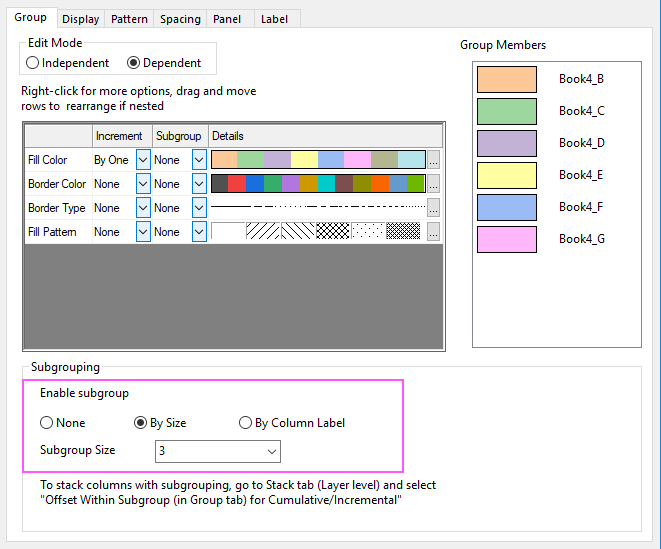Image resolution: width=661 pixels, height=549 pixels.
Task: Open the Fill Color Increment dropdown
Action: coord(142,160)
